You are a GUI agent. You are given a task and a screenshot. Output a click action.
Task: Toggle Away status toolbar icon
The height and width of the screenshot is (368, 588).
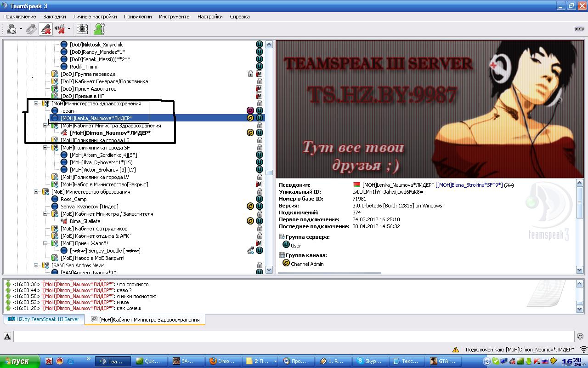[31, 29]
